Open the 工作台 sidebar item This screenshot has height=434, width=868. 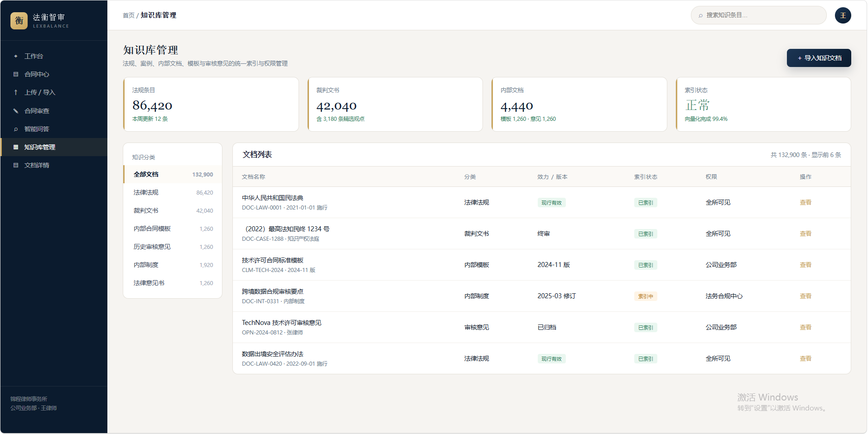pos(54,56)
